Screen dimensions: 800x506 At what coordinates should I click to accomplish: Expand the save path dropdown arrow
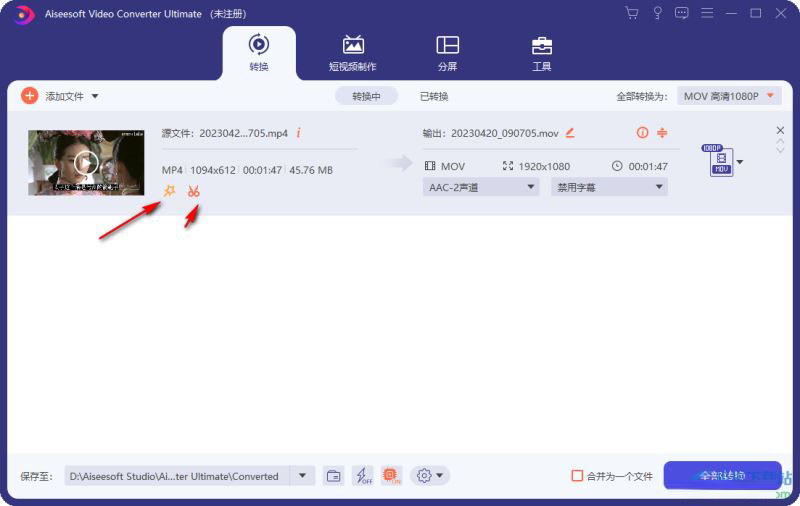coord(303,476)
